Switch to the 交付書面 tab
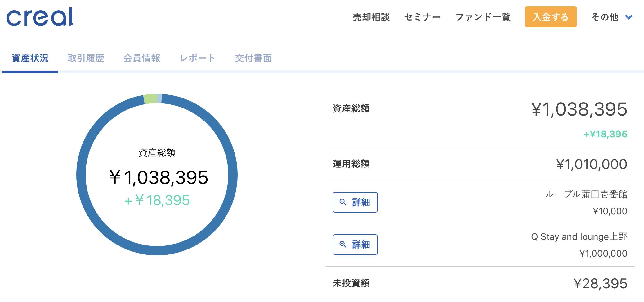The image size is (644, 302). click(x=253, y=58)
